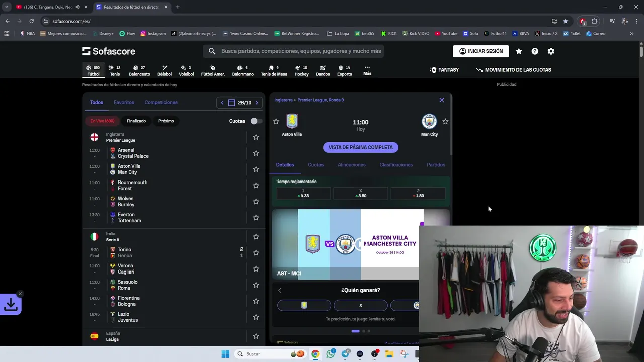
Task: Open the Clasificaciones tab
Action: pyautogui.click(x=396, y=165)
